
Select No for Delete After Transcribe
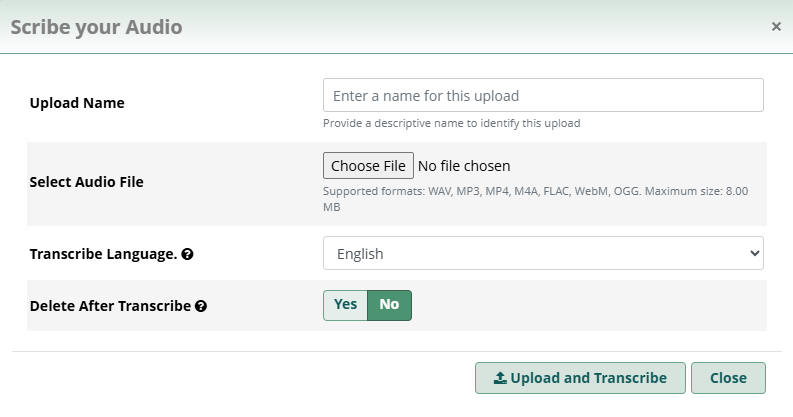pyautogui.click(x=389, y=305)
